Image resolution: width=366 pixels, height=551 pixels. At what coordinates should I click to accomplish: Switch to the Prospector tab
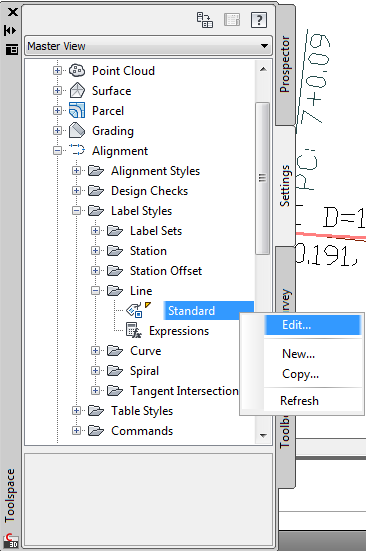(x=285, y=65)
